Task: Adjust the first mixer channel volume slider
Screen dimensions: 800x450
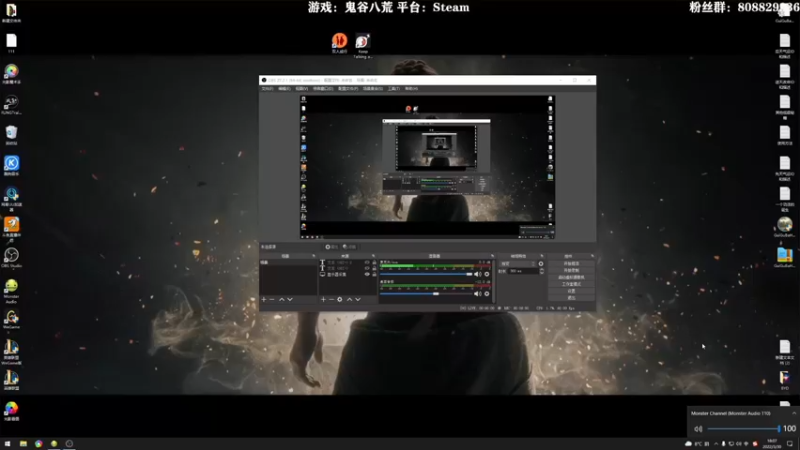Action: pyautogui.click(x=426, y=274)
